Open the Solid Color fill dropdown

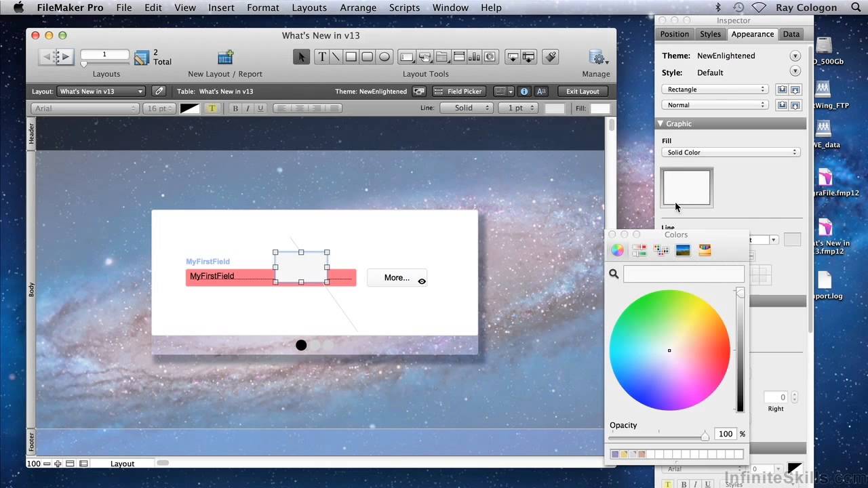(731, 152)
